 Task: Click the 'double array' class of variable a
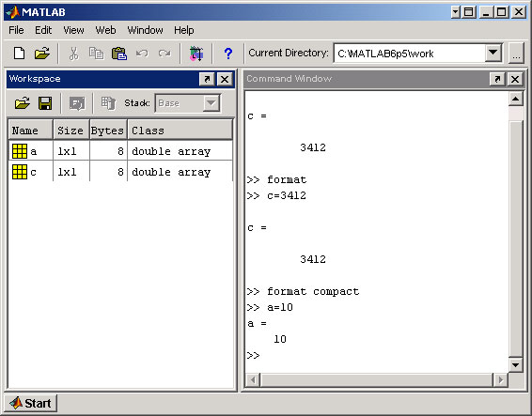(x=171, y=151)
